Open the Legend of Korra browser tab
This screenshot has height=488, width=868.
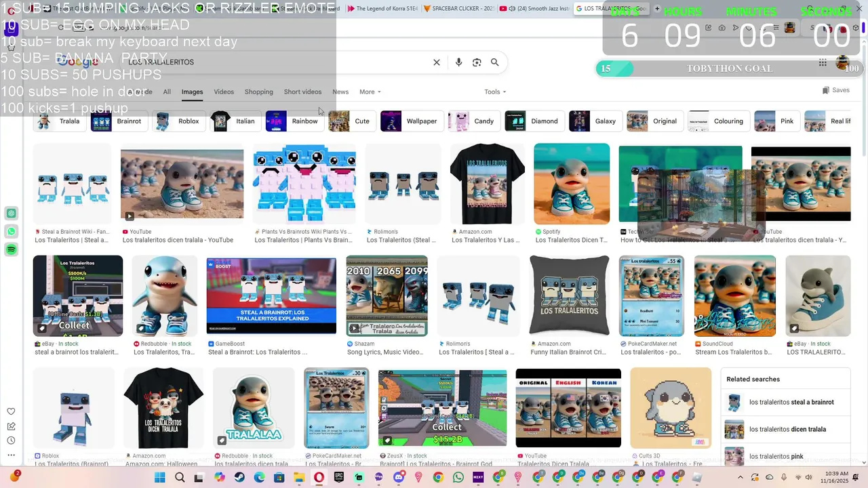tap(381, 9)
